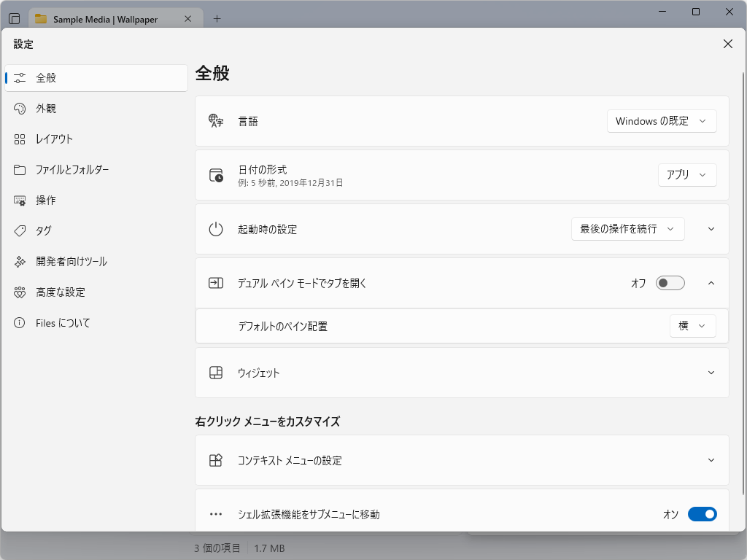Expand the ウィジェット section
This screenshot has height=560, width=747.
tap(711, 373)
